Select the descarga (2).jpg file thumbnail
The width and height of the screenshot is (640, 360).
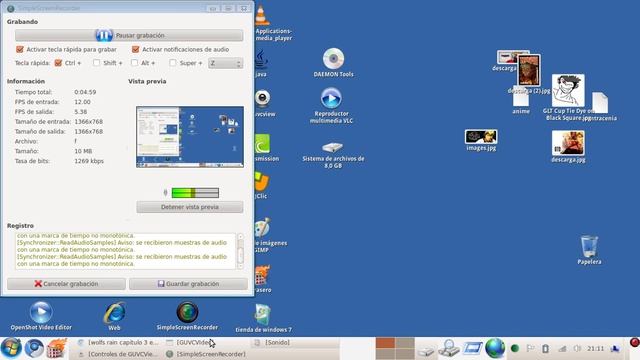pyautogui.click(x=529, y=70)
